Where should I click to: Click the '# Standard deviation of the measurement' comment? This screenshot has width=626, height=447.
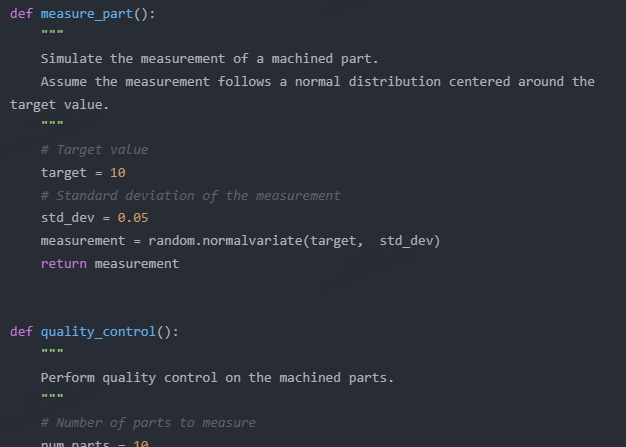tap(190, 196)
